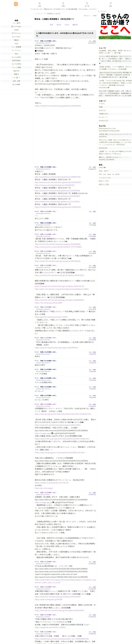Image resolution: width=132 pixels, height=644 pixels.
Task: Open society6.2ch.net kokusai/1089087284 link
Action: (x=58, y=177)
